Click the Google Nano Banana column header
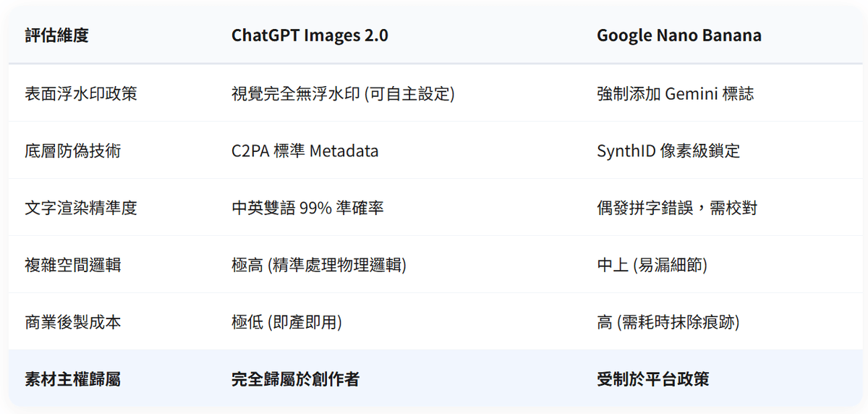 pyautogui.click(x=678, y=35)
